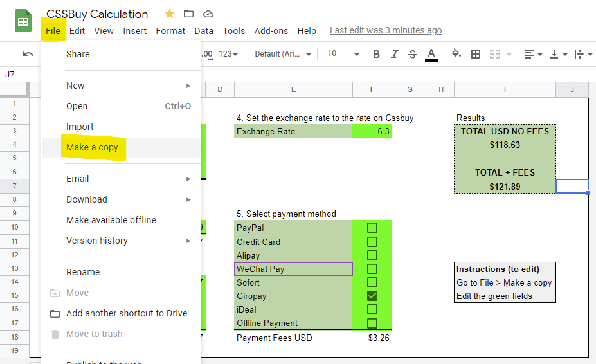Screen dimensions: 596x364
Task: Click the Move folder icon in menu
Action: (x=55, y=293)
